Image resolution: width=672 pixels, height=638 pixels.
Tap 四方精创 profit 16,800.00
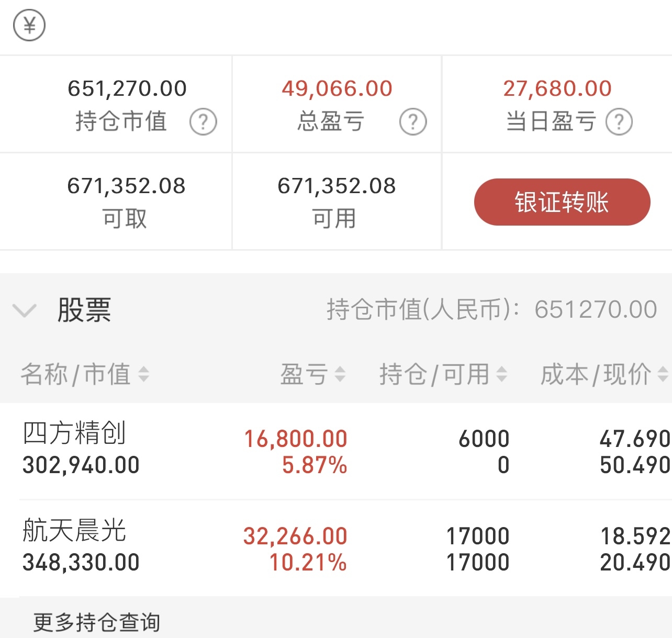(x=296, y=439)
